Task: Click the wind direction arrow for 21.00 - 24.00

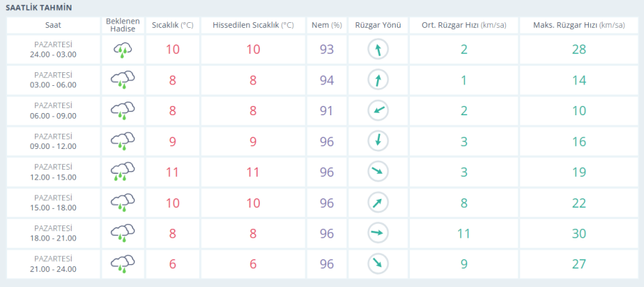Action: [x=378, y=264]
